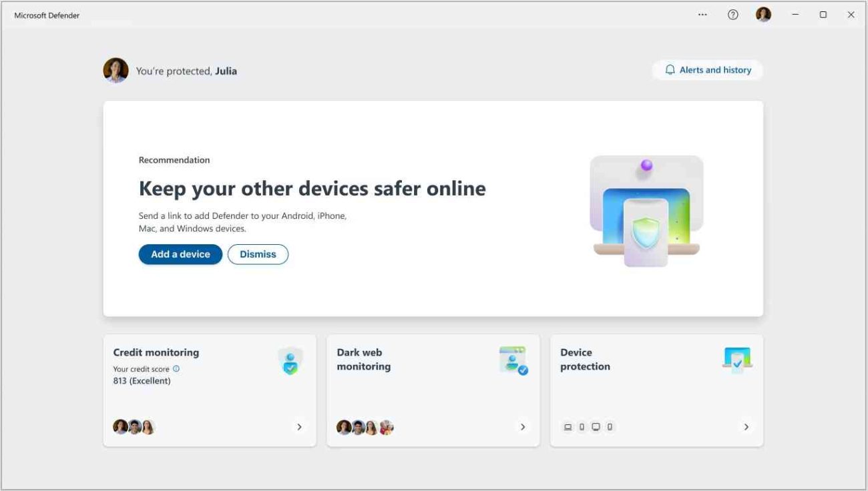Viewport: 868px width, 491px height.
Task: Click the desktop monitor icon in Device protection
Action: (596, 427)
